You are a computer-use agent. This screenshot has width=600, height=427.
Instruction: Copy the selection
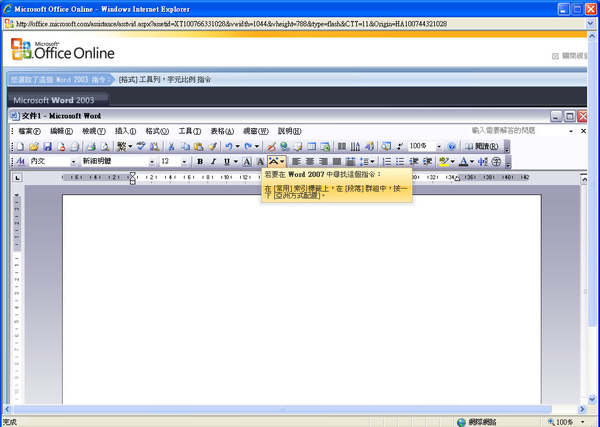tap(185, 147)
